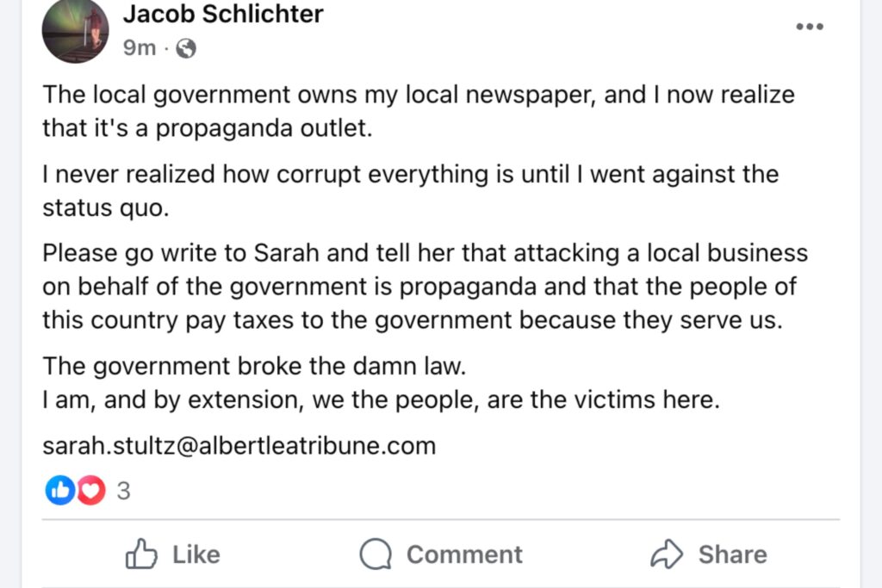Click the thumbs-up icon beside the Like label
Viewport: 882px width, 588px height.
click(140, 554)
